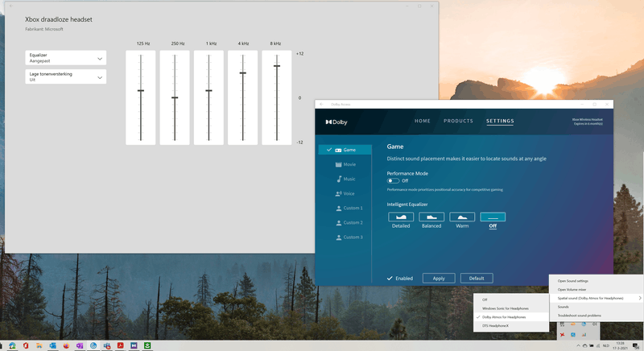Screen dimensions: 644x351
Task: Click the 250 Hz equalizer slider handle
Action: pos(175,97)
